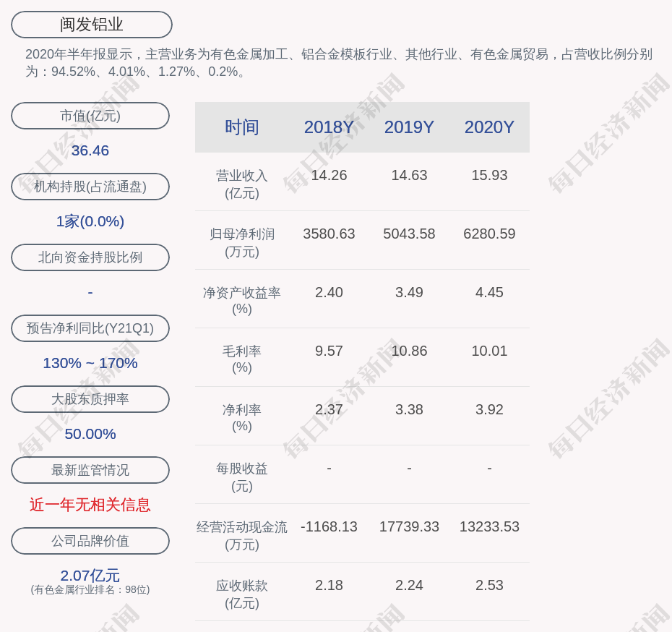Click the 2.07亿元 brand value
This screenshot has width=672, height=632.
(90, 576)
